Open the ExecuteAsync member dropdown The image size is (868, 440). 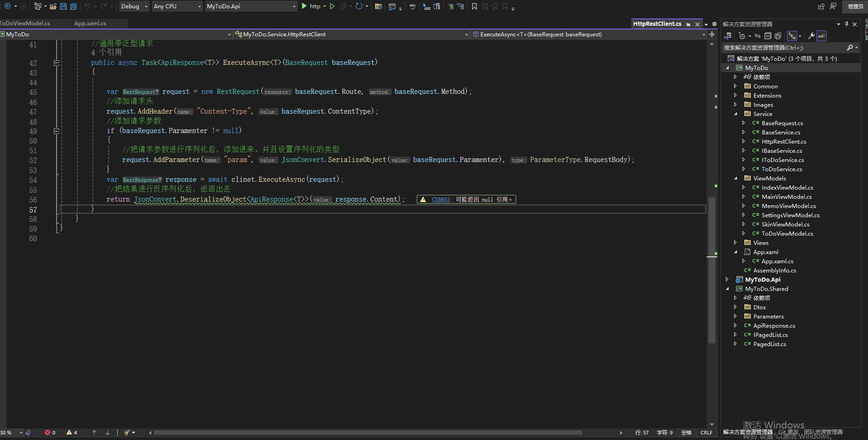[589, 35]
